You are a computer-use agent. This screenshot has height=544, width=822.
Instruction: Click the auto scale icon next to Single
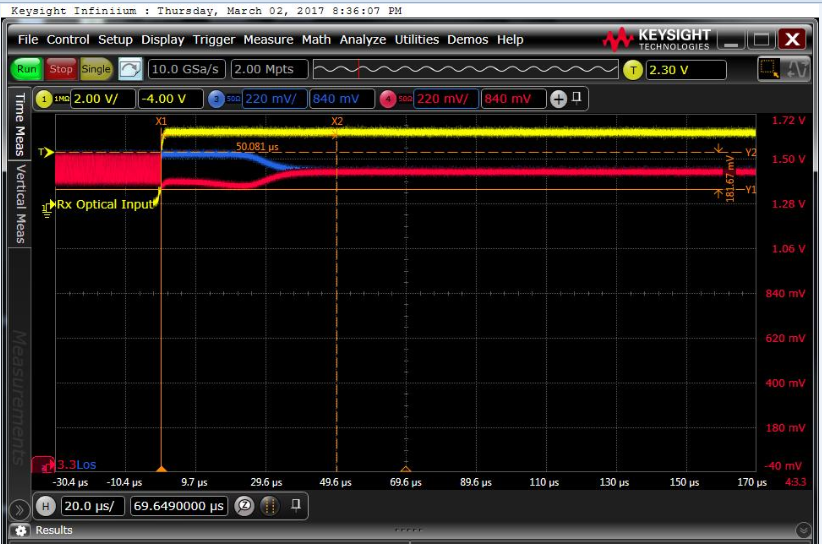pyautogui.click(x=130, y=69)
